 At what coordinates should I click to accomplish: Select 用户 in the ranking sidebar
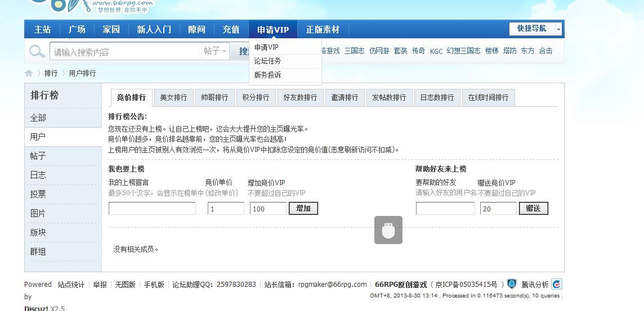point(63,137)
